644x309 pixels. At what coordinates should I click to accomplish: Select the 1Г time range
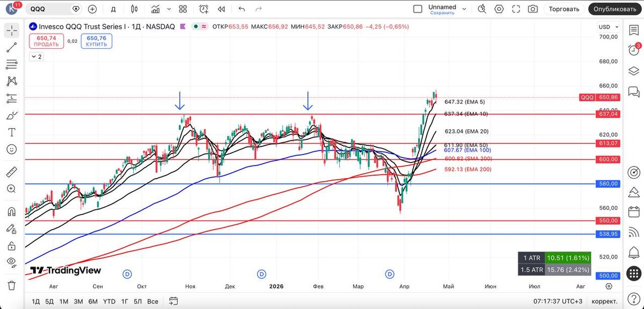(x=125, y=301)
